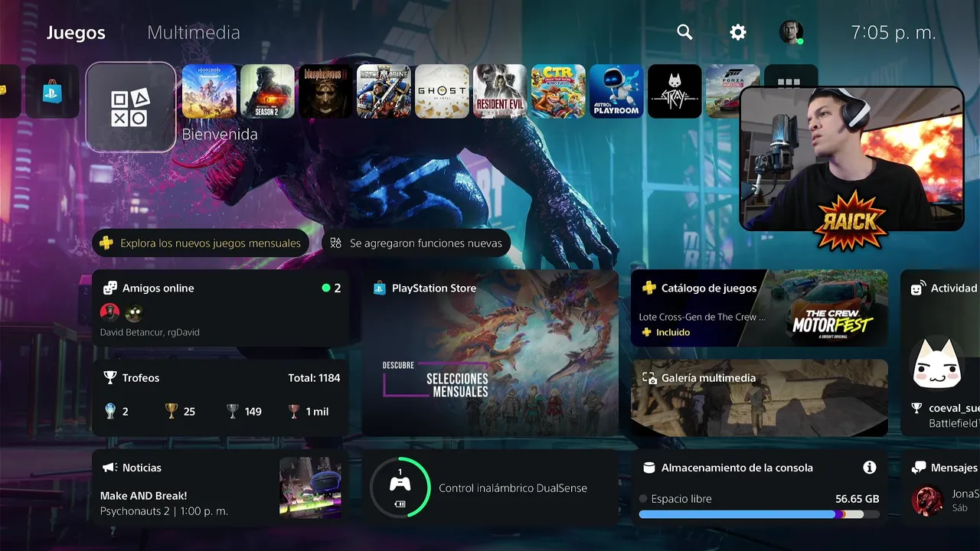Launch the CTR Crash Team Racing tile
The height and width of the screenshot is (551, 980).
click(x=558, y=91)
